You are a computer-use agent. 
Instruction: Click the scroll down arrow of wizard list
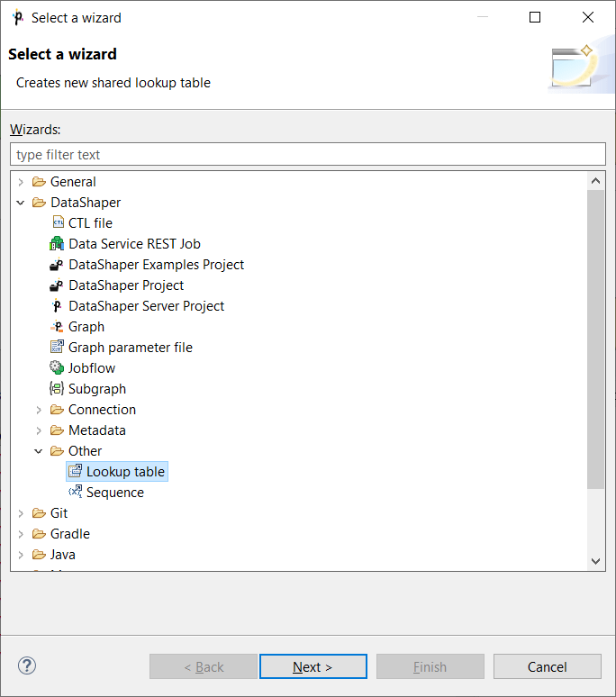[595, 561]
